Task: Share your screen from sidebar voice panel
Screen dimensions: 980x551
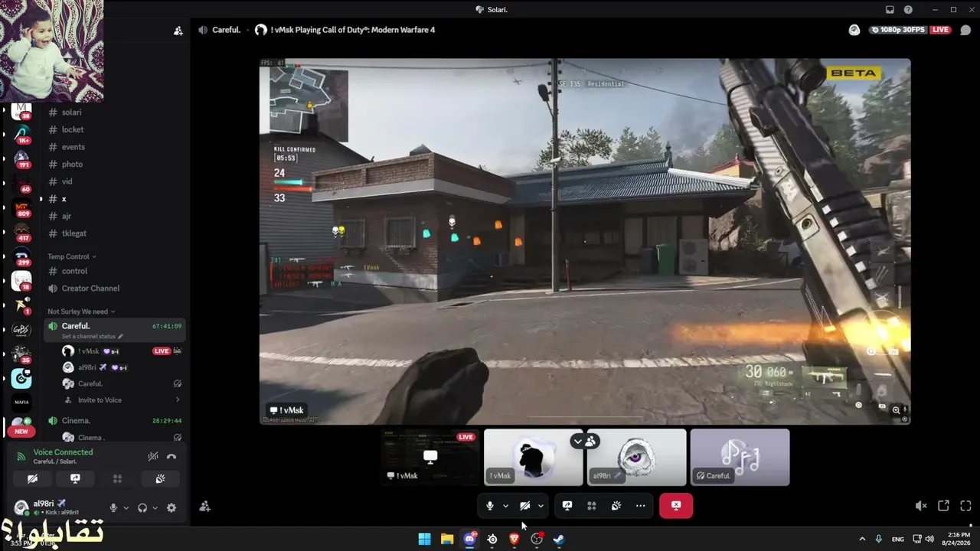Action: tap(75, 479)
